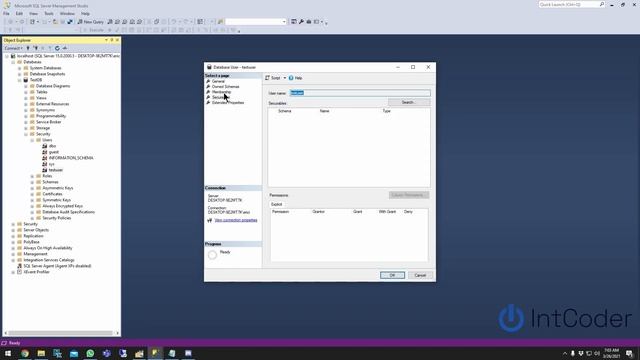This screenshot has width=640, height=360.
Task: Expand the Roles folder under Security
Action: 32,176
